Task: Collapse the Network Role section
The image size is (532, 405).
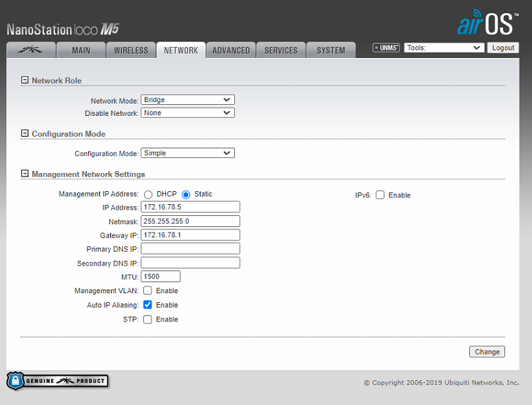Action: [x=25, y=80]
